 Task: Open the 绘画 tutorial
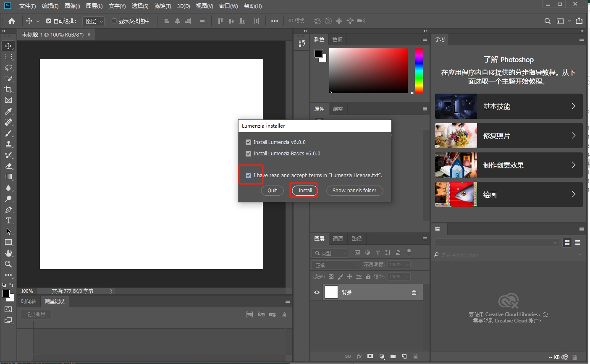coord(509,194)
